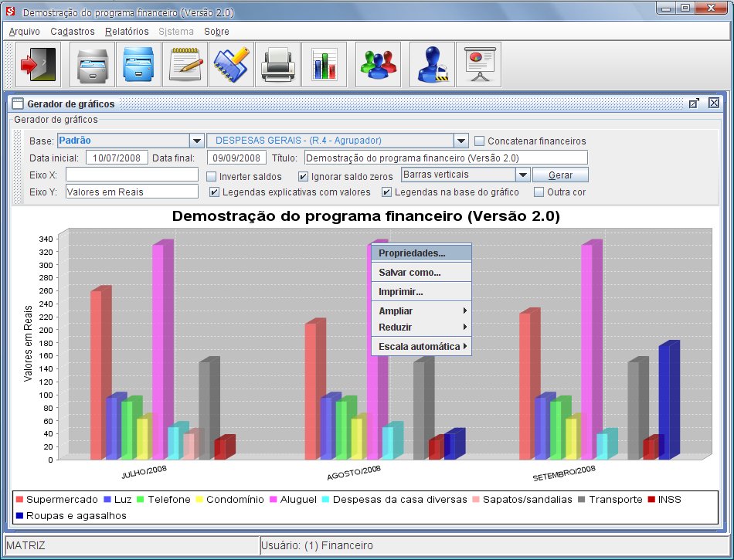Click the Eixo X input field
This screenshot has height=560, width=734.
(x=132, y=175)
